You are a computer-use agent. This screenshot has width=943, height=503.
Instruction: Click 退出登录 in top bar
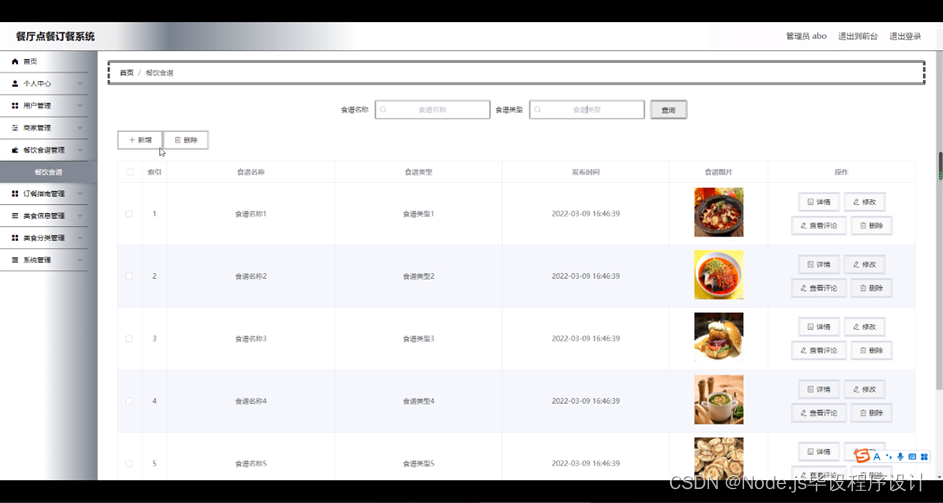(x=905, y=36)
